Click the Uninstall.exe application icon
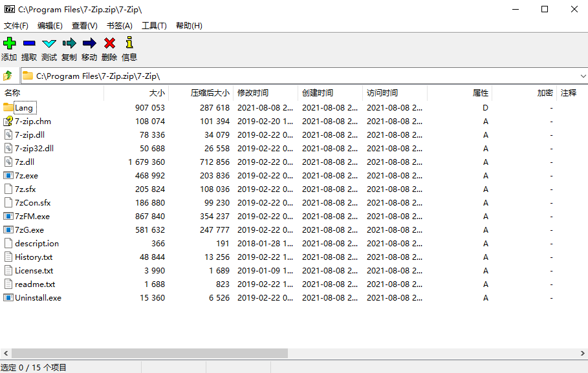The height and width of the screenshot is (373, 588). [x=8, y=297]
